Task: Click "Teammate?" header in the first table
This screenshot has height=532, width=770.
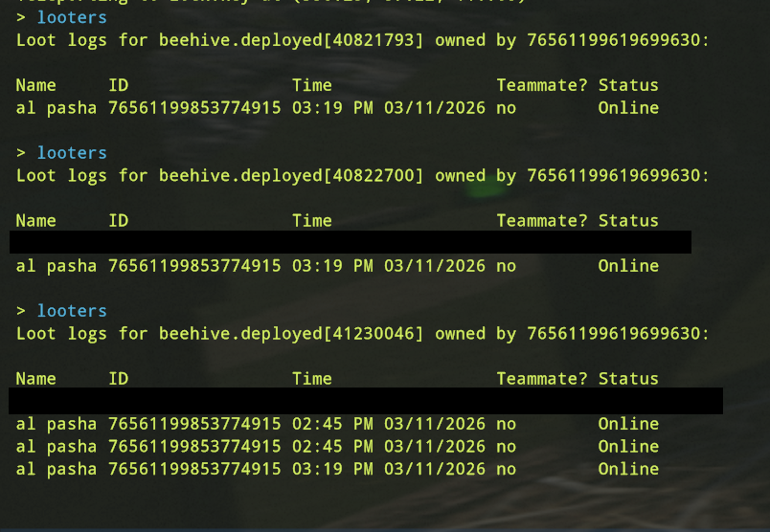Action: pos(541,86)
